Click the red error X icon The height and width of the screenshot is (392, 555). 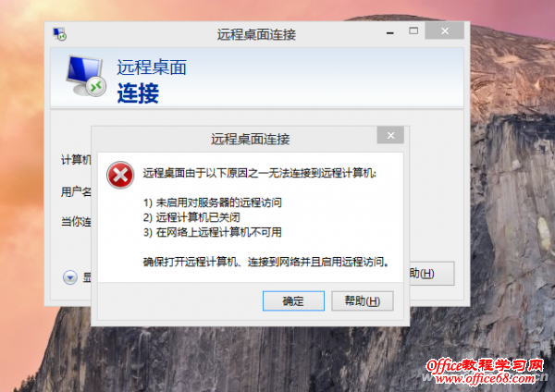pos(120,175)
